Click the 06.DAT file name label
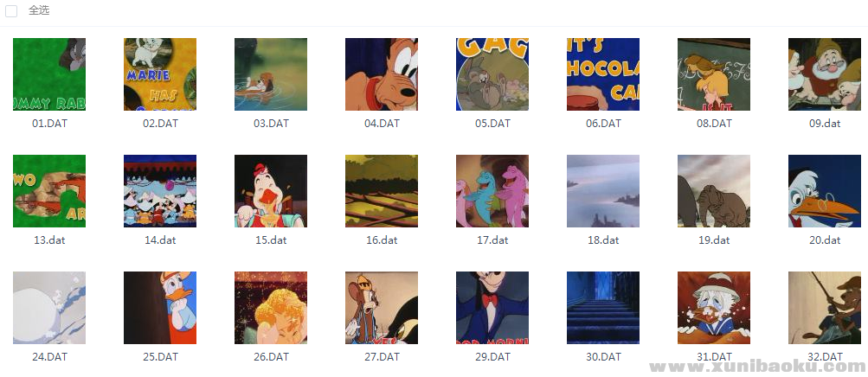The width and height of the screenshot is (868, 377). point(603,124)
